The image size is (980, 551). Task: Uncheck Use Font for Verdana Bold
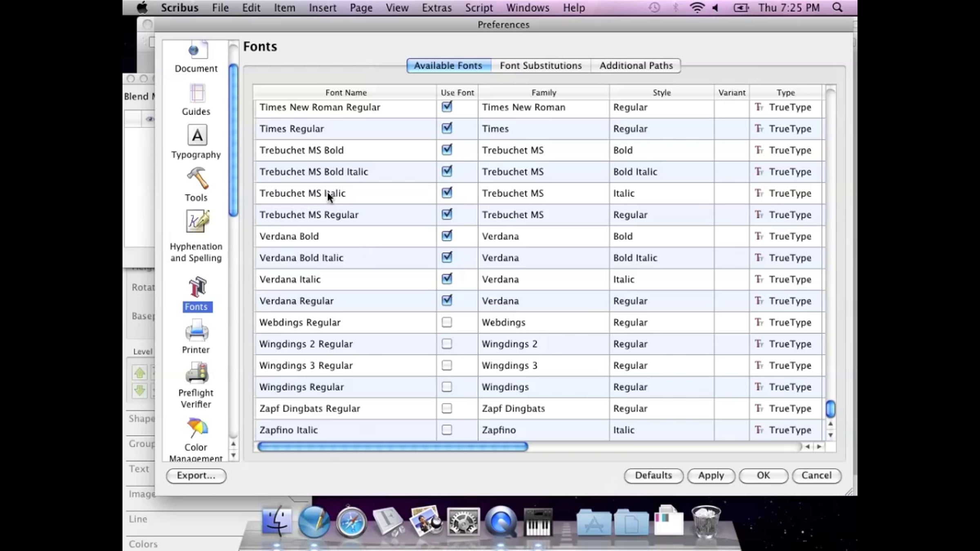tap(447, 236)
